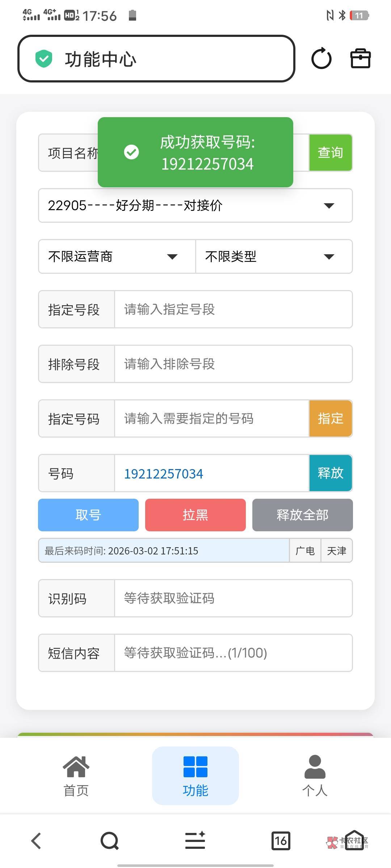
Task: Open the browser search icon
Action: 110,841
